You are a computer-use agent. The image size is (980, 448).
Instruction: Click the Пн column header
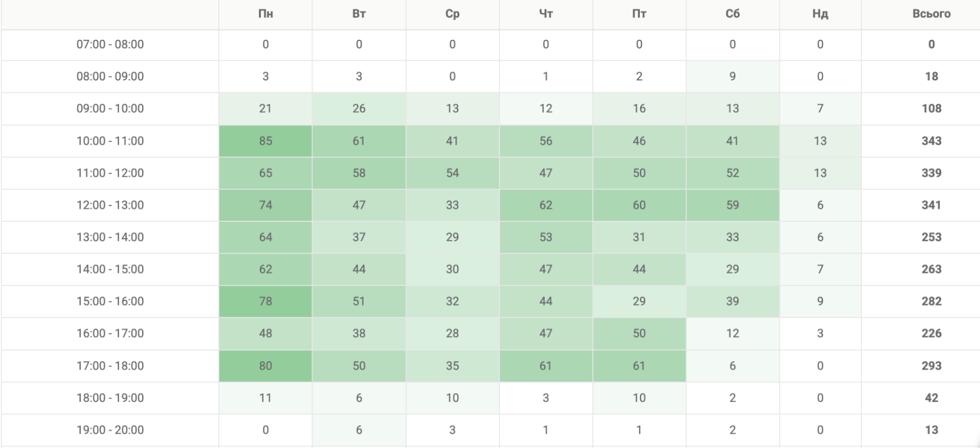[x=265, y=14]
